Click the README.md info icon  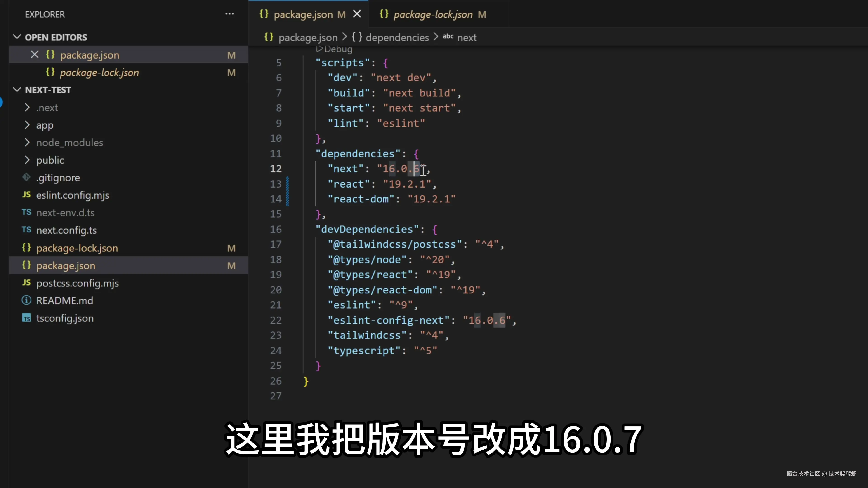coord(26,300)
